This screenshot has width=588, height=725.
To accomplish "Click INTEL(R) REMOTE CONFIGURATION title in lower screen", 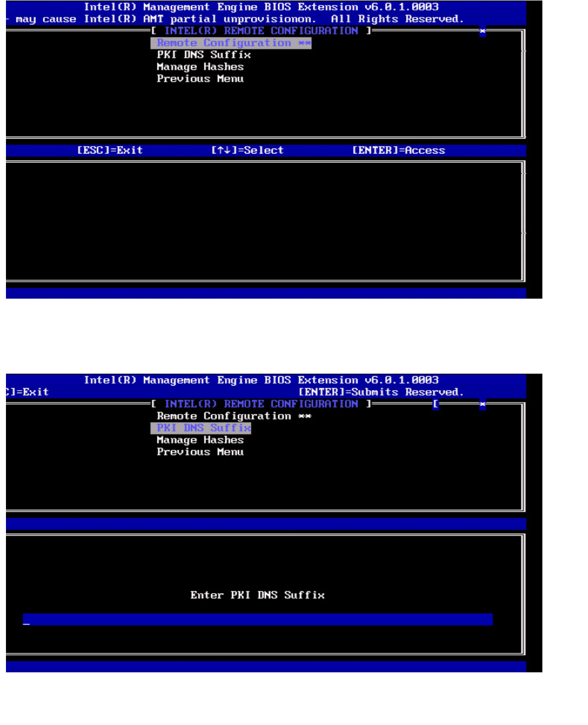I will pyautogui.click(x=261, y=404).
